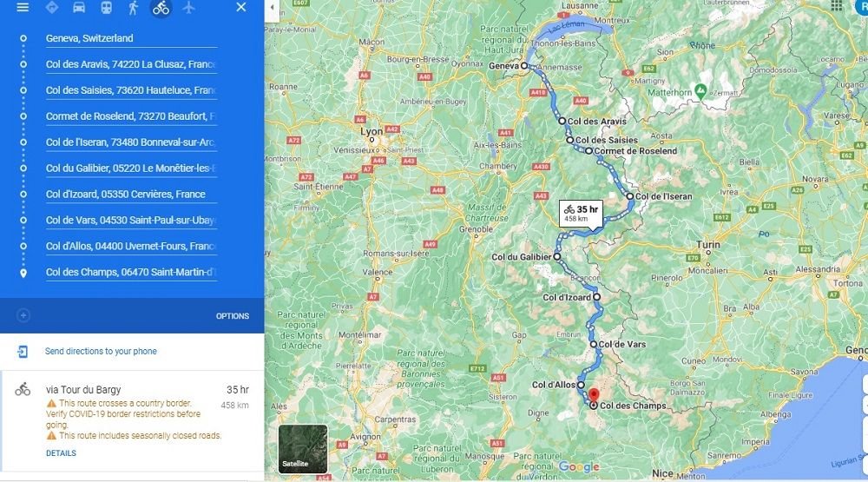Click the 35 hr route label on map
This screenshot has height=482, width=868.
point(581,214)
